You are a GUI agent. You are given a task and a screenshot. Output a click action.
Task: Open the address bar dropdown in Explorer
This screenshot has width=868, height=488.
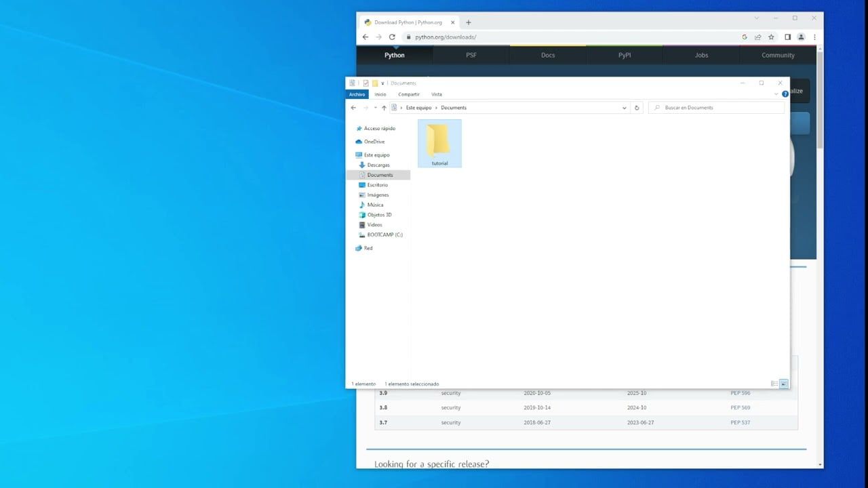(624, 107)
